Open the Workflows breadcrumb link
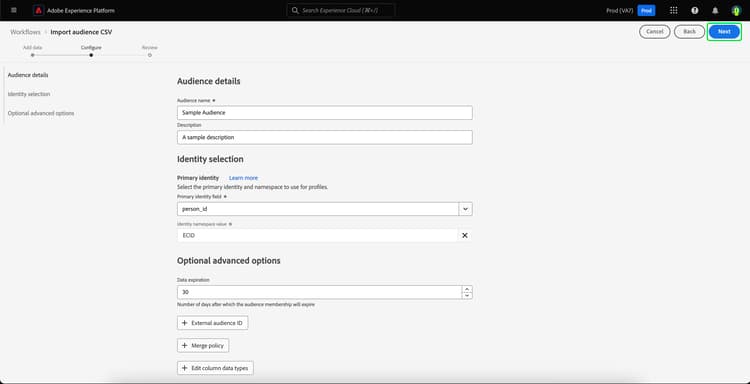This screenshot has height=384, width=750. [25, 32]
